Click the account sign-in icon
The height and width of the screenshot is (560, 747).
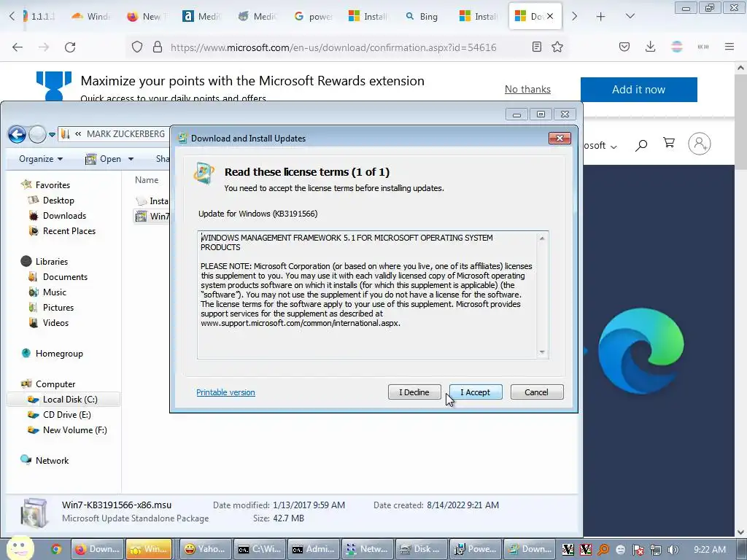[700, 144]
